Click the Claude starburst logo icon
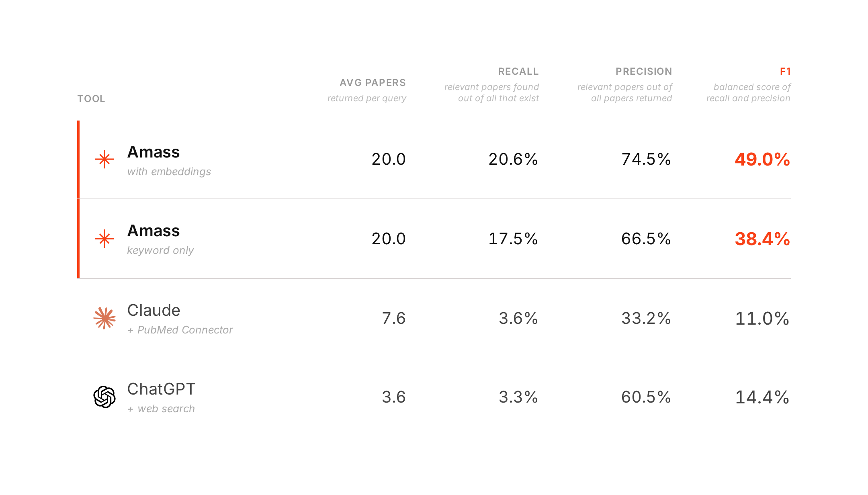 point(104,318)
